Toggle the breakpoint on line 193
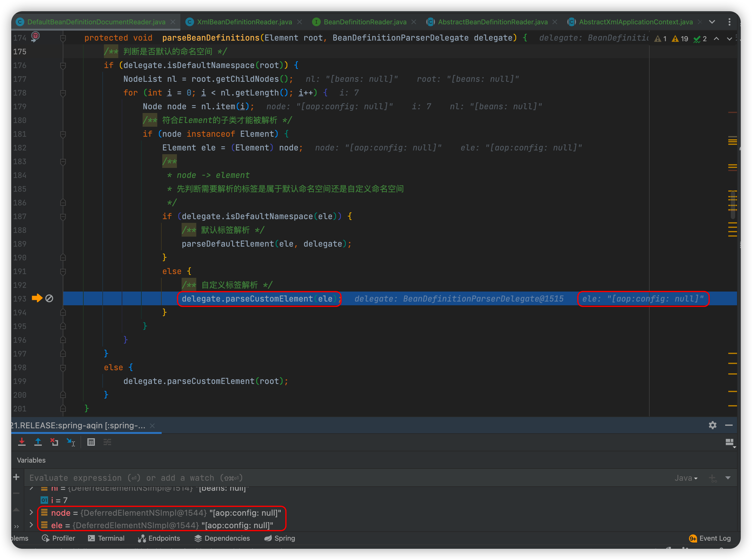 click(x=49, y=298)
